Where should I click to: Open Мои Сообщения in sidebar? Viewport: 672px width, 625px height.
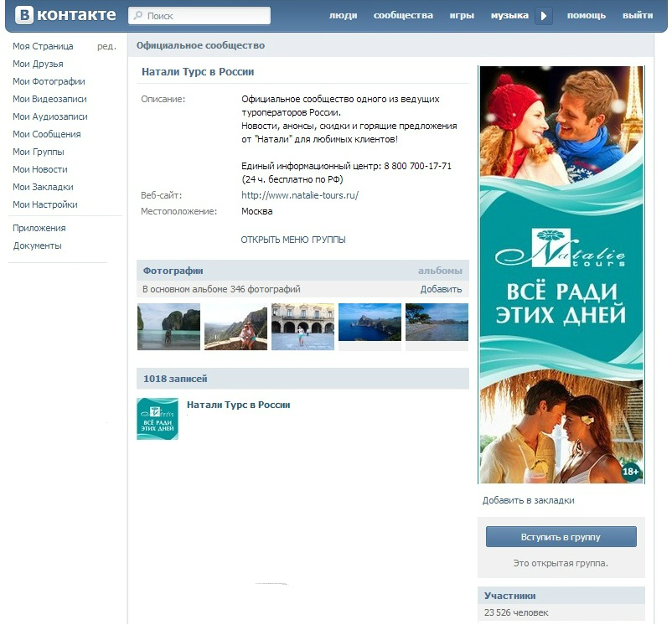click(x=47, y=134)
